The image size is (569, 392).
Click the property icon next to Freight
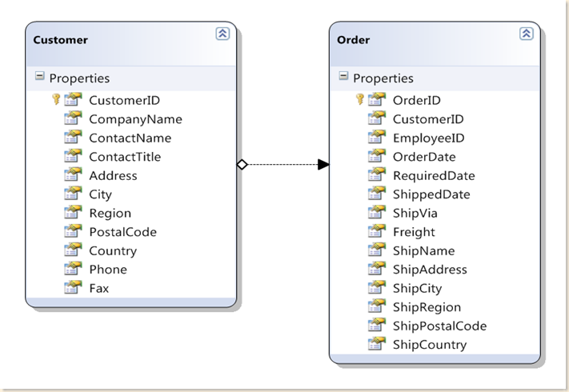tap(377, 232)
